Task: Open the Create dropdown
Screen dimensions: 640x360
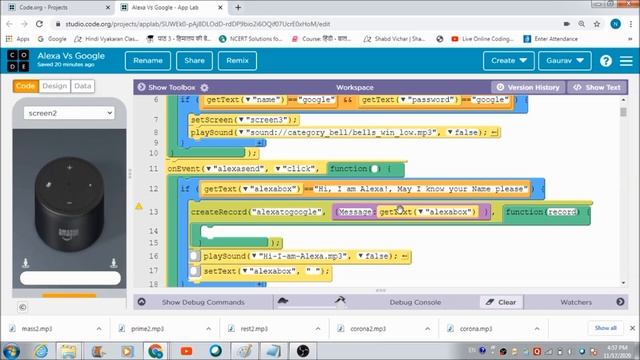Action: point(509,61)
